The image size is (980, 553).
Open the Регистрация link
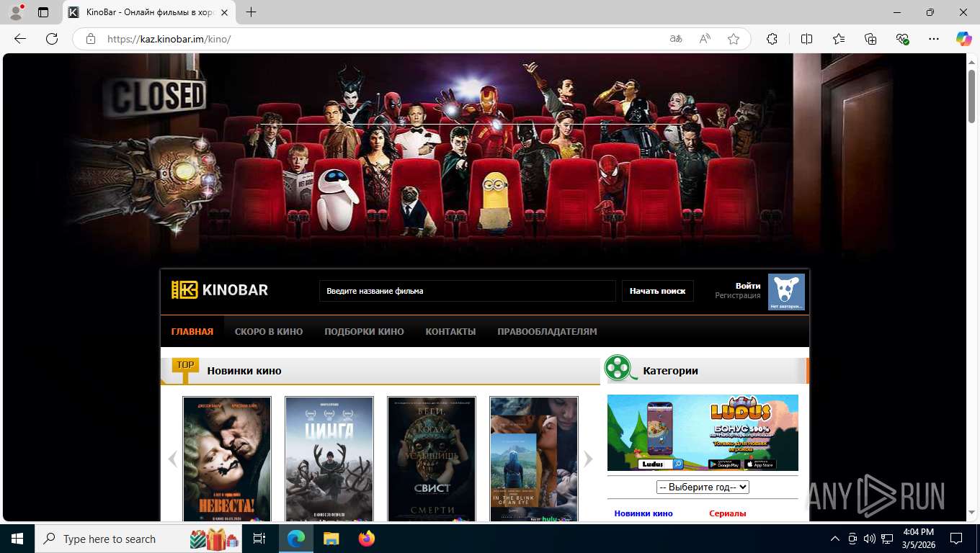(x=738, y=295)
